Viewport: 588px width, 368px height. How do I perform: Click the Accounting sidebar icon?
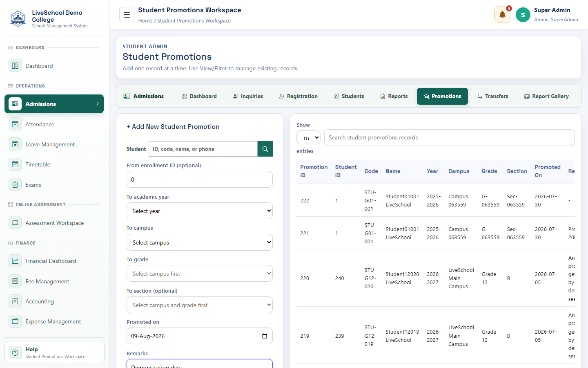(x=15, y=301)
